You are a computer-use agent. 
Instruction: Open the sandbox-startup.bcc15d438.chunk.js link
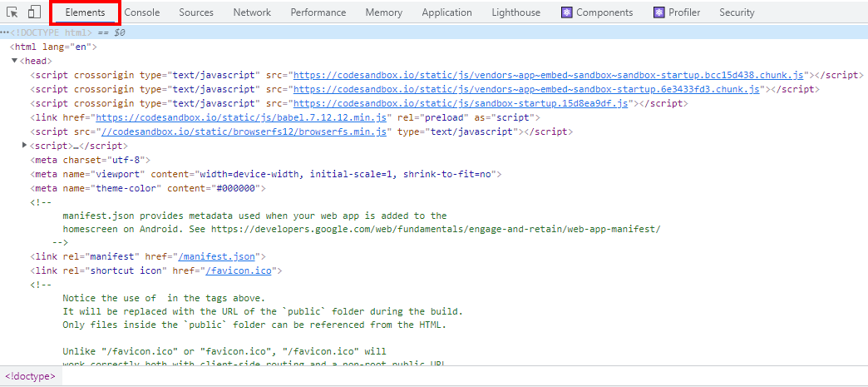[x=548, y=75]
